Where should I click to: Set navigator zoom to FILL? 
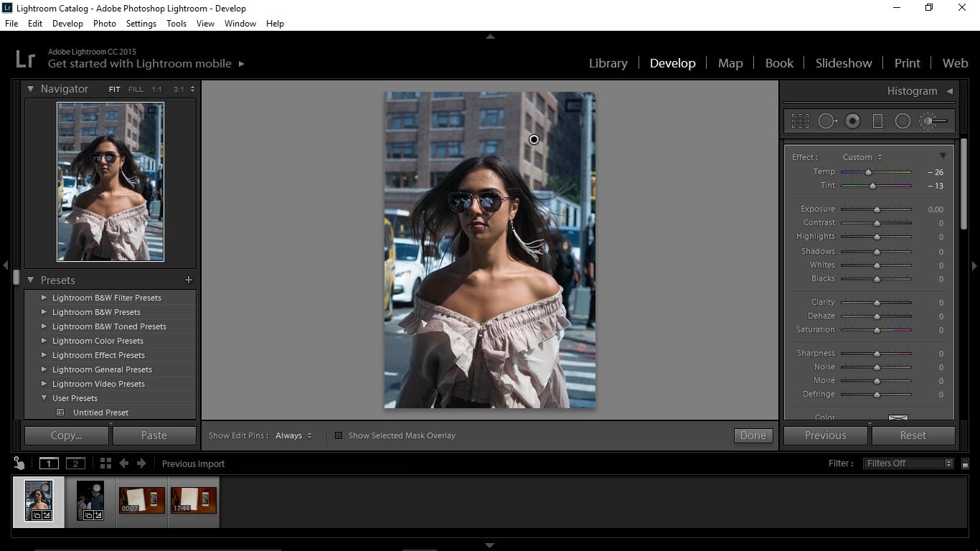click(136, 90)
